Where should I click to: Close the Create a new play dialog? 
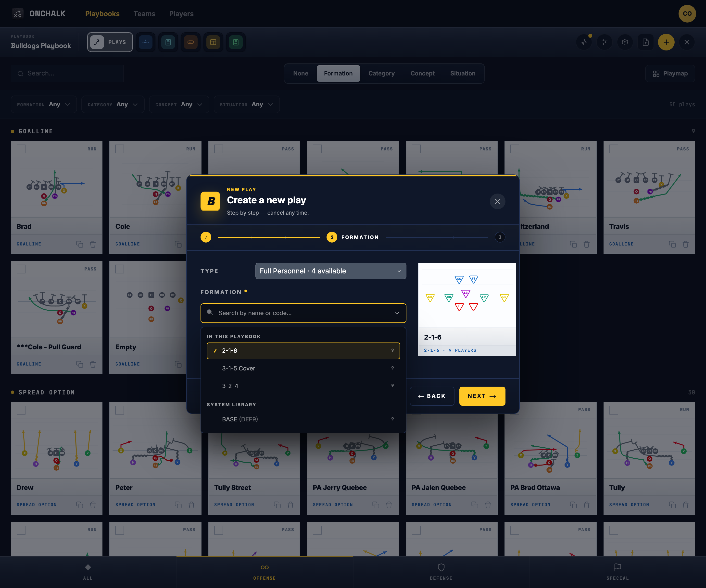(x=498, y=201)
